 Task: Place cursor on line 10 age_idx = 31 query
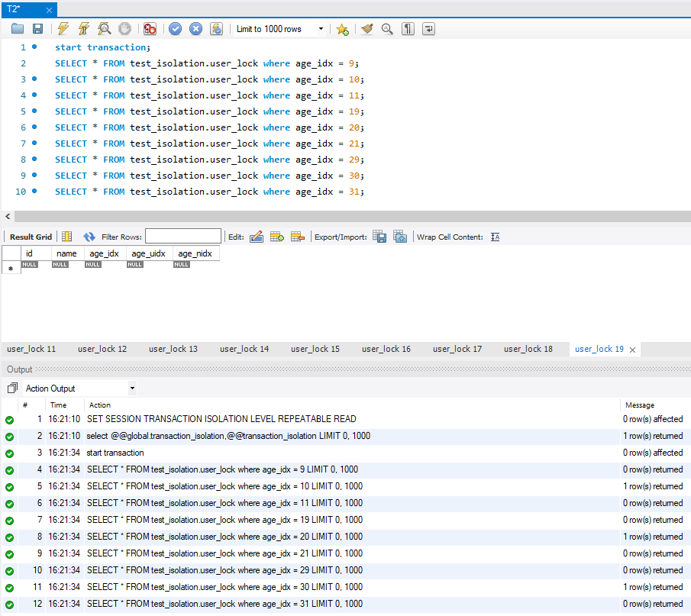[x=209, y=192]
